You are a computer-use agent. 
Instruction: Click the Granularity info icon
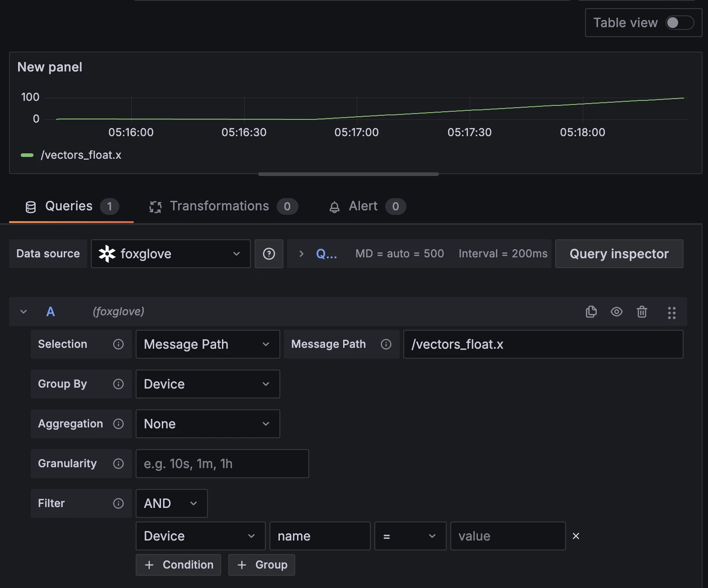coord(118,464)
